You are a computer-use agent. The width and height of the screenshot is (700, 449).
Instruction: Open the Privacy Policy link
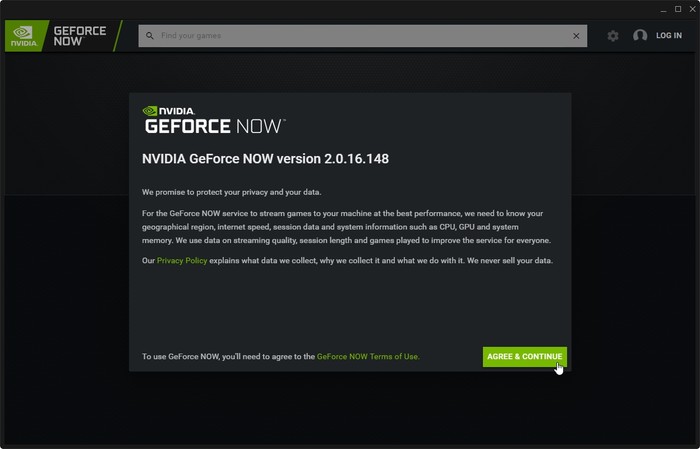click(182, 261)
